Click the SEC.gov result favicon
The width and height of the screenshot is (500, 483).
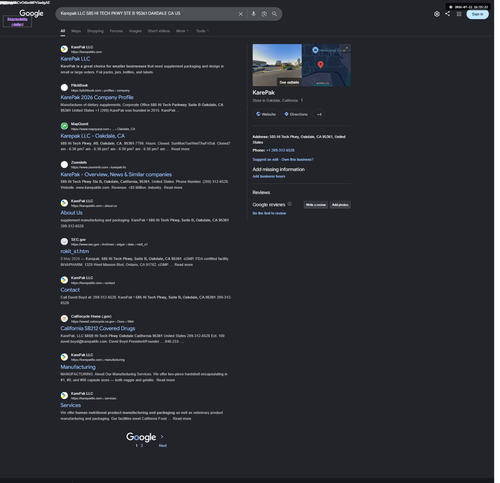(64, 241)
